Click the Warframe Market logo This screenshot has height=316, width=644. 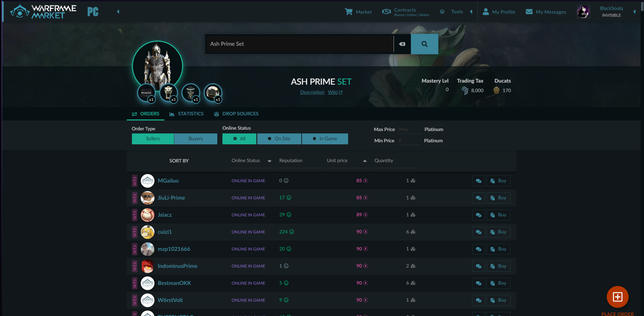tap(43, 12)
